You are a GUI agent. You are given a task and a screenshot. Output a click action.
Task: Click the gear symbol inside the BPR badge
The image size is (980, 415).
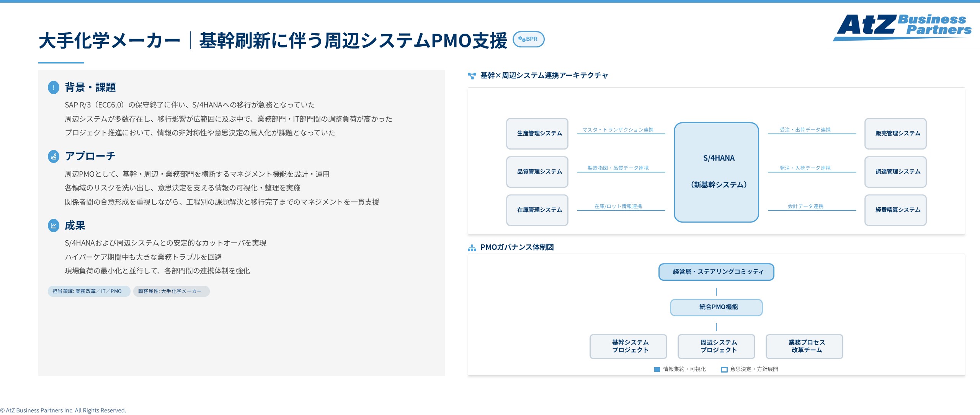[521, 39]
